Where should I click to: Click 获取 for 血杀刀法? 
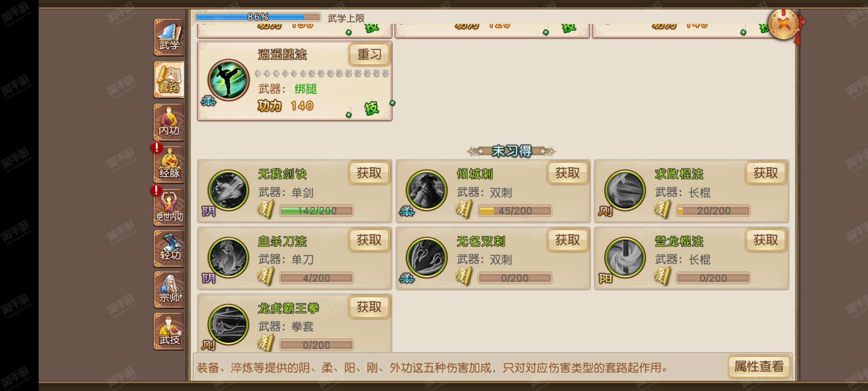[369, 240]
